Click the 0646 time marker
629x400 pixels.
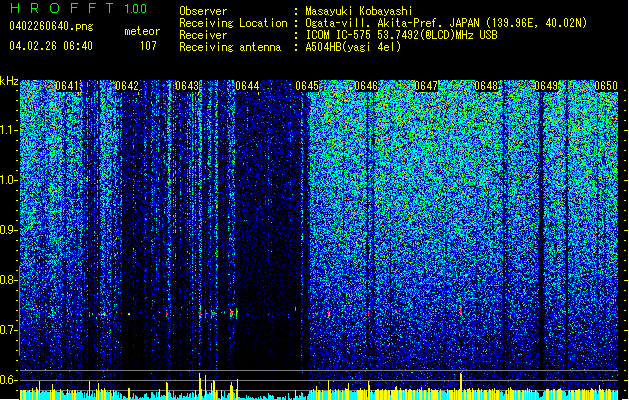coord(366,86)
